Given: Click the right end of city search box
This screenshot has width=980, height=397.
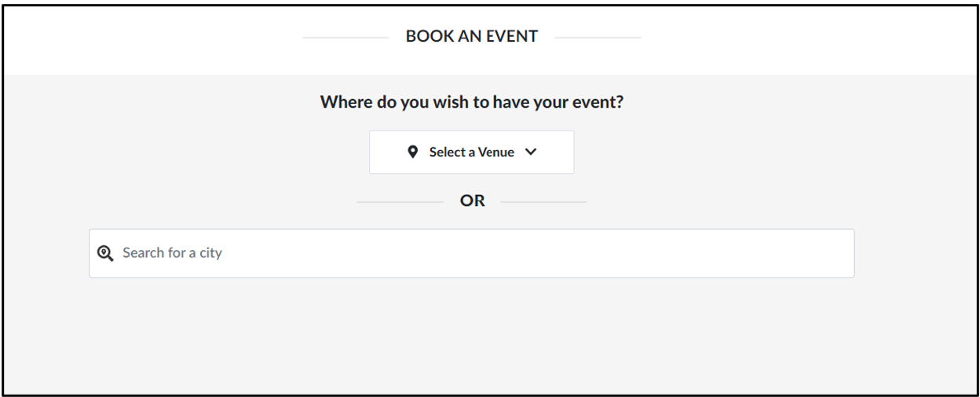Looking at the screenshot, I should pyautogui.click(x=840, y=253).
